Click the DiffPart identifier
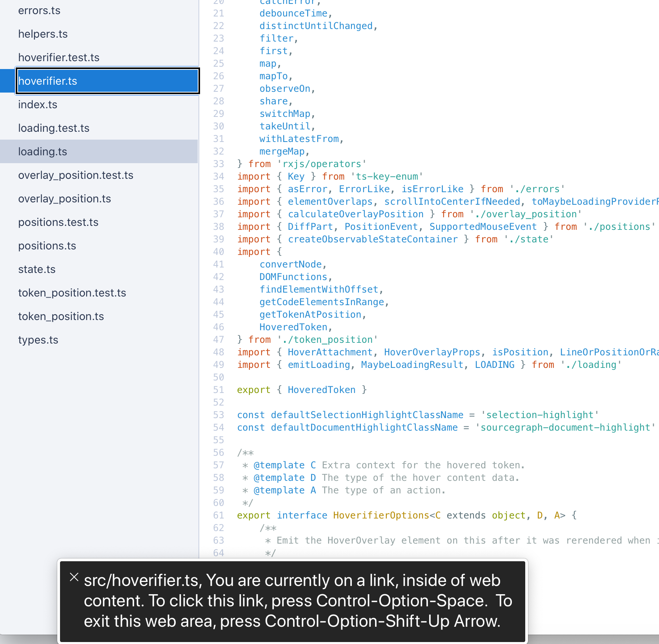659x644 pixels. coord(310,227)
